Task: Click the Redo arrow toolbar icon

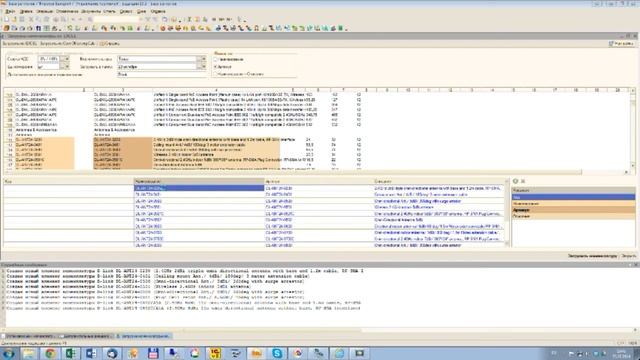Action: tap(81, 19)
